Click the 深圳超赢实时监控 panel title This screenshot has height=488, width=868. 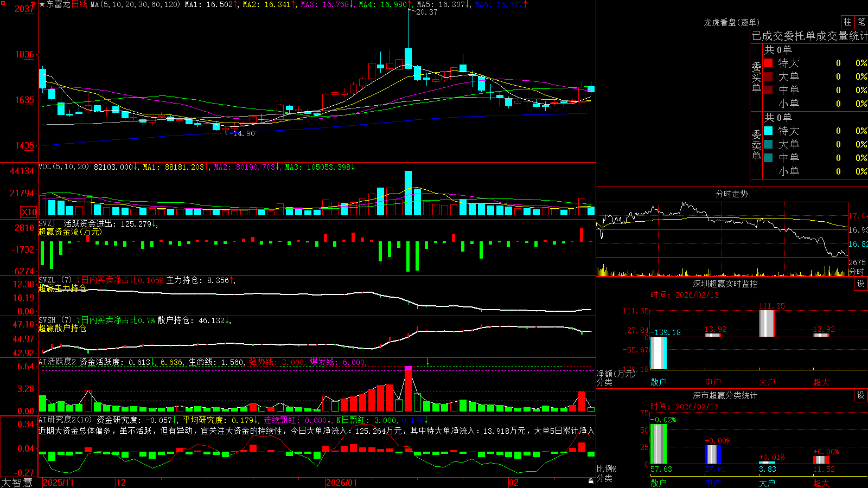[725, 284]
